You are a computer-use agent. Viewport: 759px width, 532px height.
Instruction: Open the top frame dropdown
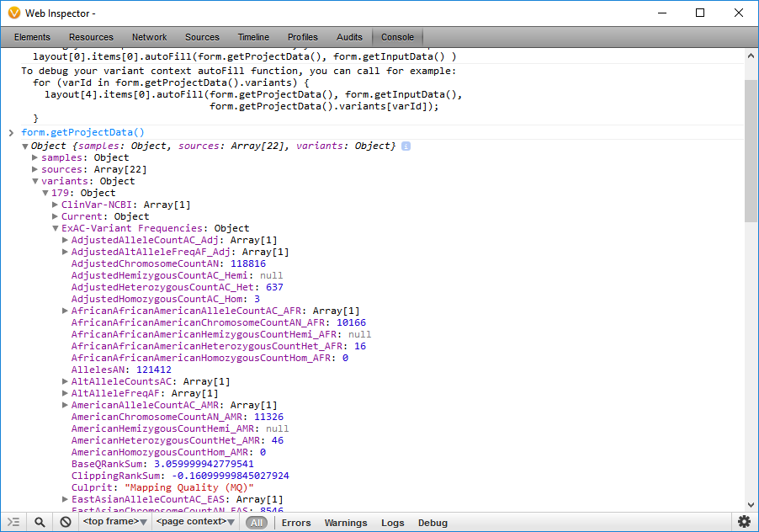point(114,522)
